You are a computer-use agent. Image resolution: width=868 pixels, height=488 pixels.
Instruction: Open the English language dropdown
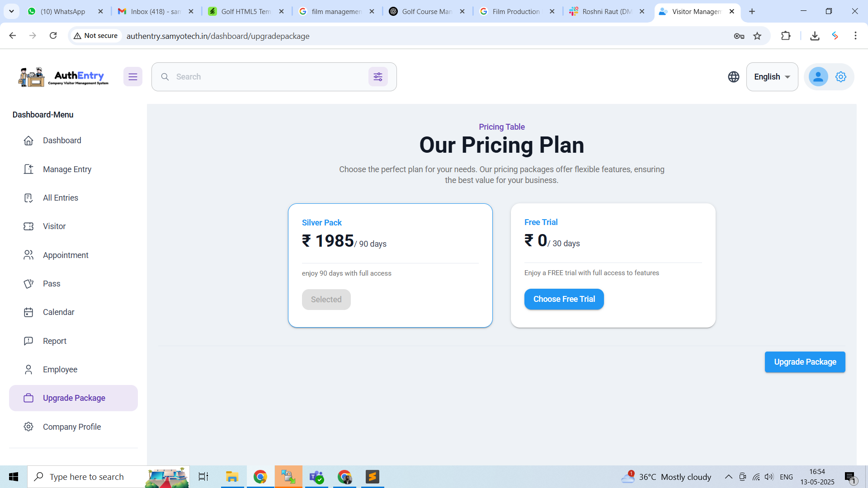772,77
